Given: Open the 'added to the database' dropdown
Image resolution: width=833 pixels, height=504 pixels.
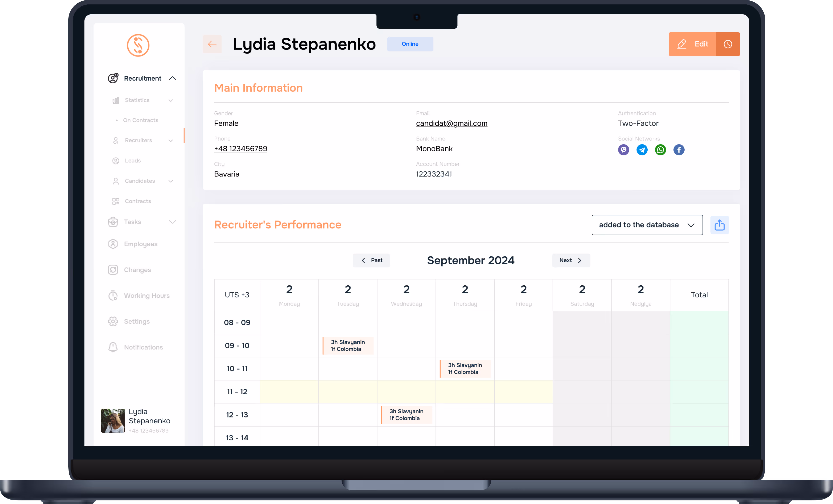Looking at the screenshot, I should 647,225.
